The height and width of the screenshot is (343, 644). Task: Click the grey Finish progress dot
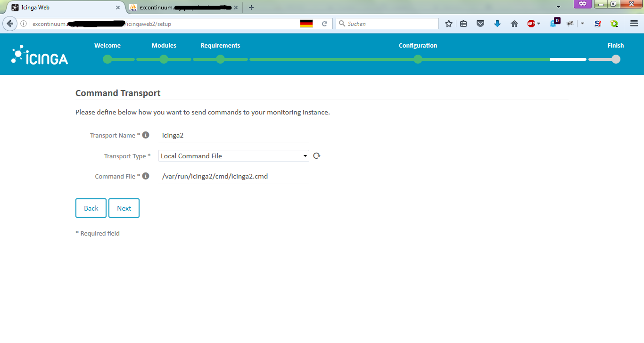pos(616,59)
